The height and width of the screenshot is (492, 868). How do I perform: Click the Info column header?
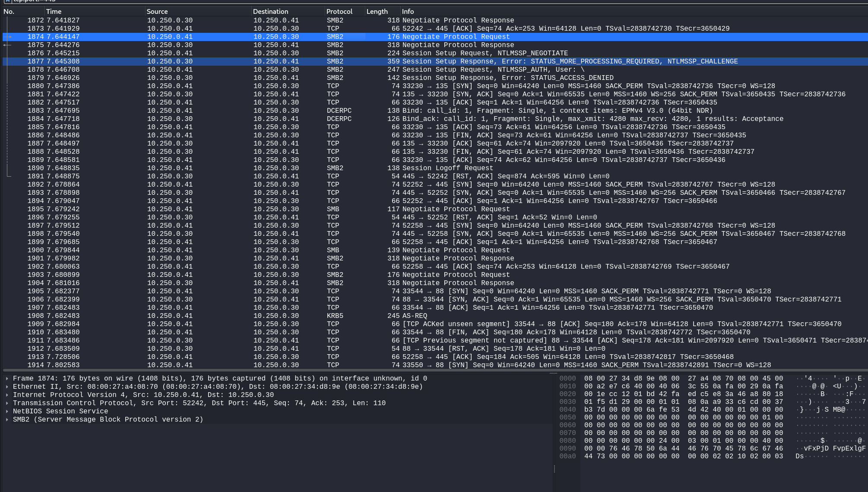[634, 12]
